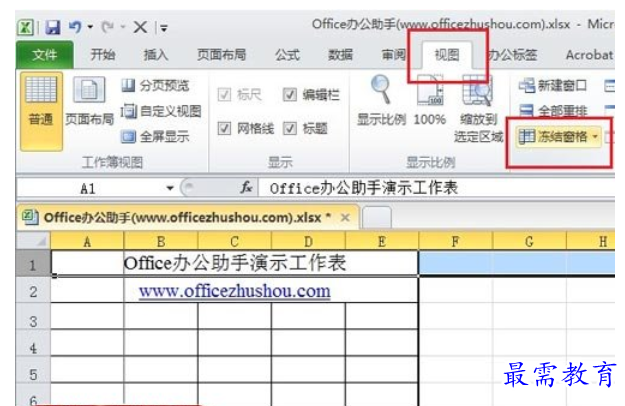Viewport: 625px width, 406px height.
Task: Click 全部重排 (Arrange All)
Action: point(553,111)
